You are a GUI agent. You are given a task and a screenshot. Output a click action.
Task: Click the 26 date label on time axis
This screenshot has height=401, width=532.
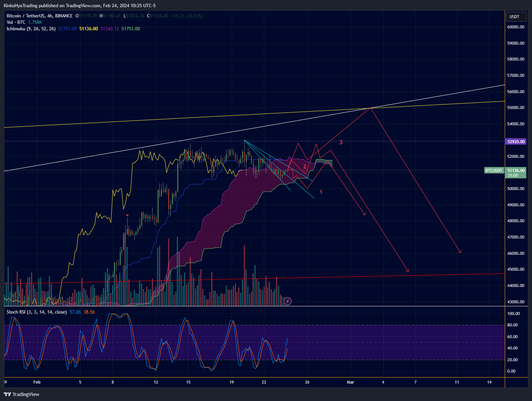307,382
